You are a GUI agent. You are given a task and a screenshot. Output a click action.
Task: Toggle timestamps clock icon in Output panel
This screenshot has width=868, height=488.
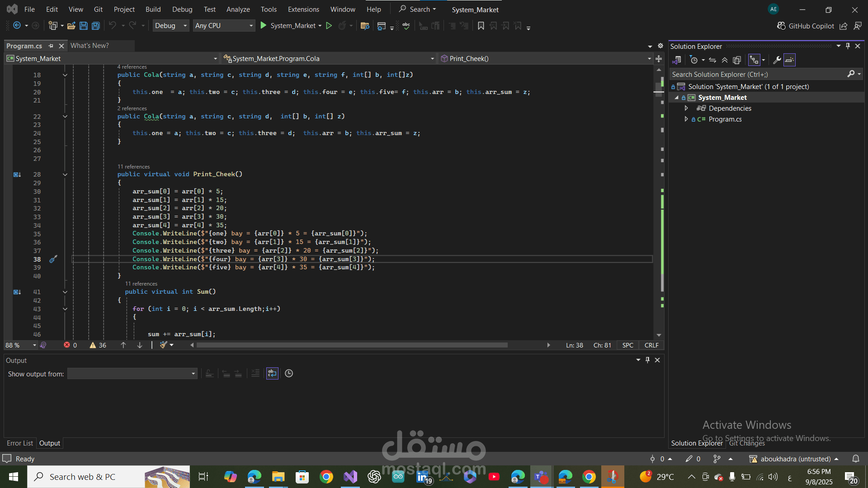289,373
